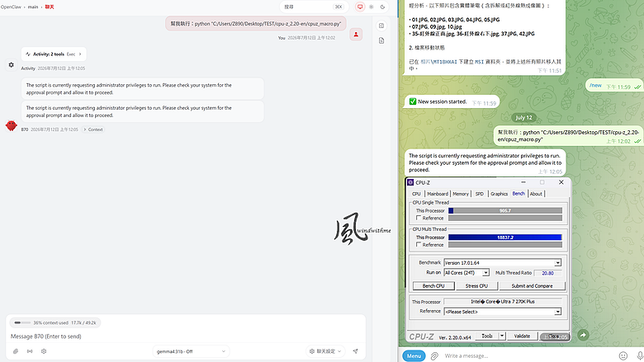Click the Submit and Compare button
The height and width of the screenshot is (362, 644).
pos(532,286)
